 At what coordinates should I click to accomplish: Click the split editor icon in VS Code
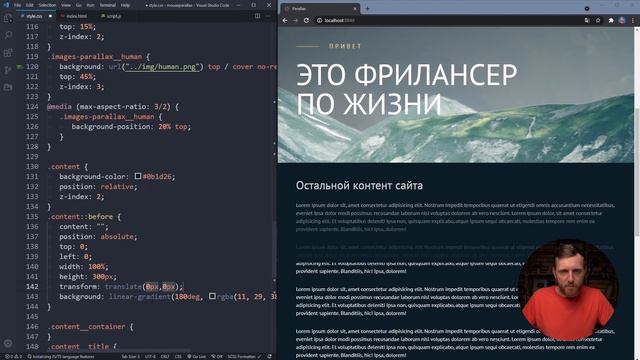coord(258,16)
